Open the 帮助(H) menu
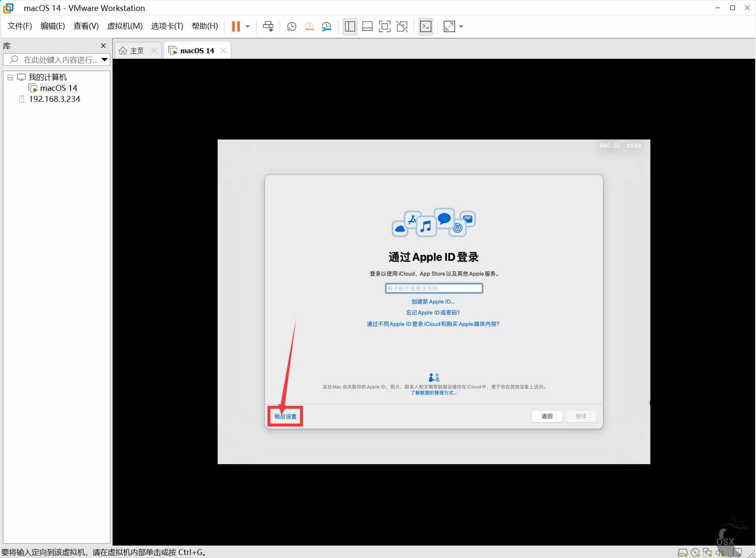The image size is (756, 558). point(205,26)
